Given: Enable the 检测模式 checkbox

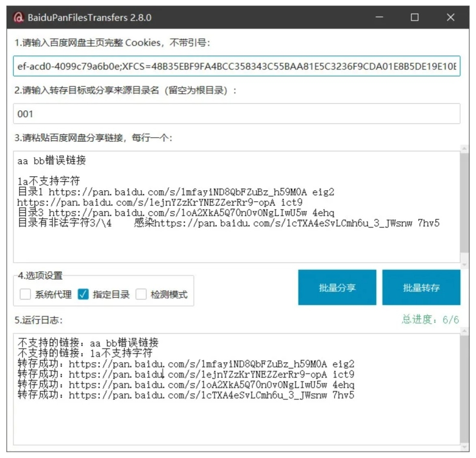Looking at the screenshot, I should pyautogui.click(x=141, y=294).
